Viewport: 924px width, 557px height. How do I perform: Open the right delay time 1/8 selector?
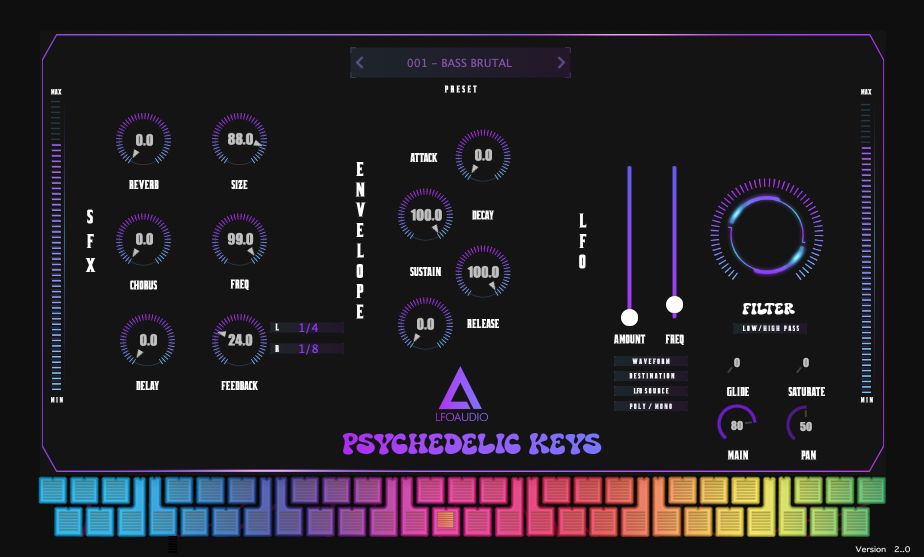pos(308,349)
